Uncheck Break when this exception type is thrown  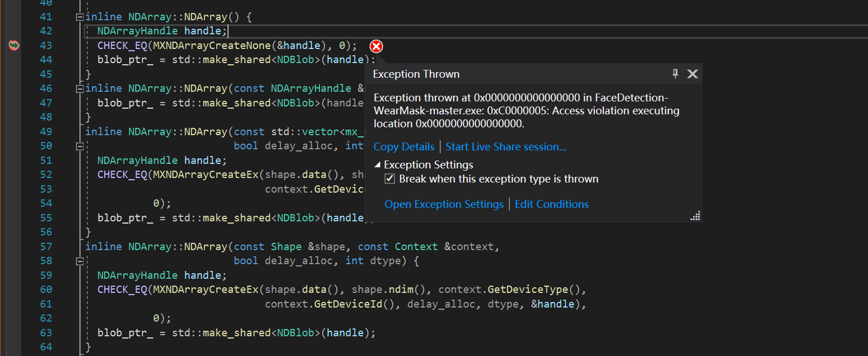click(x=390, y=179)
